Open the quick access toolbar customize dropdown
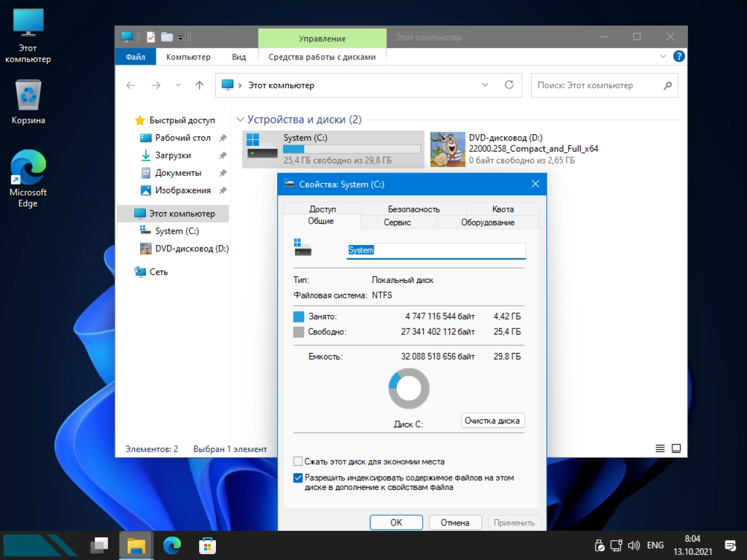The height and width of the screenshot is (560, 747). pyautogui.click(x=180, y=37)
